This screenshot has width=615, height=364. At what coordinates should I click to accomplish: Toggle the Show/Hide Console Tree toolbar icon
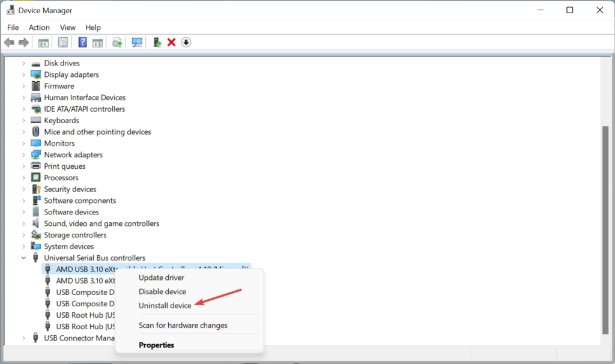[43, 43]
